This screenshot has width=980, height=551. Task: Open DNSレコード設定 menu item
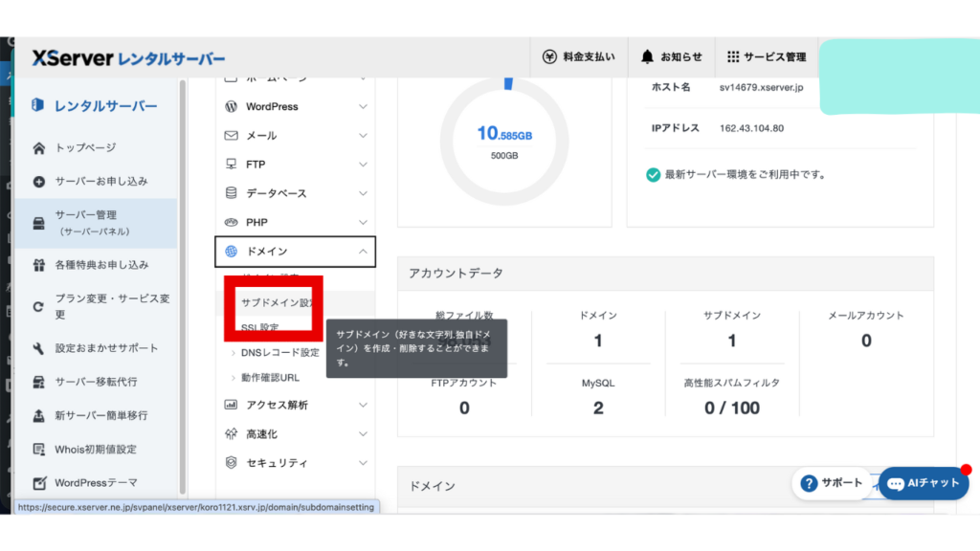pyautogui.click(x=280, y=353)
